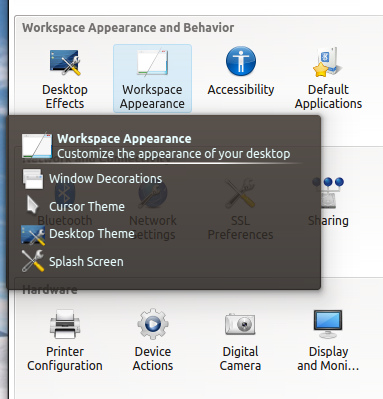Click the "Splash Screen" text
Image resolution: width=383 pixels, height=399 pixels.
[x=86, y=262]
